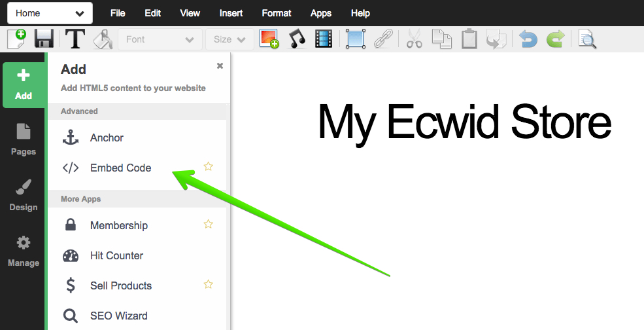Open the Format menu

(277, 13)
